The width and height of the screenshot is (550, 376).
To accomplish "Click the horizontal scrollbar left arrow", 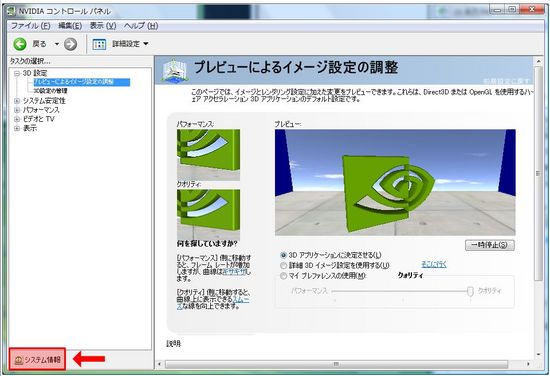I will (x=160, y=364).
